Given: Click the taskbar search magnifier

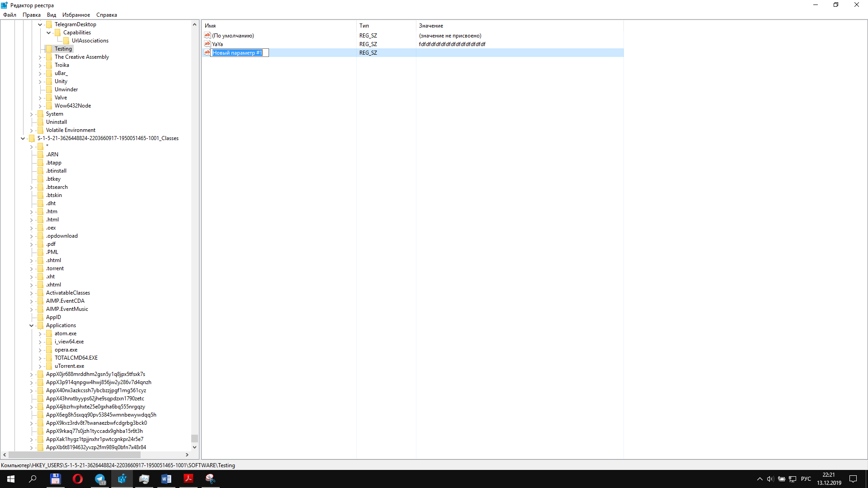Looking at the screenshot, I should [x=33, y=479].
